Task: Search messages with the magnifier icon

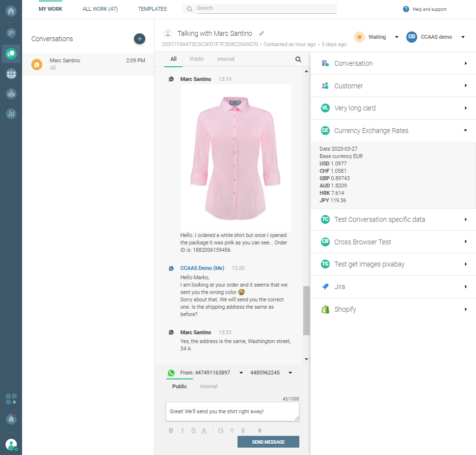Action: point(298,59)
